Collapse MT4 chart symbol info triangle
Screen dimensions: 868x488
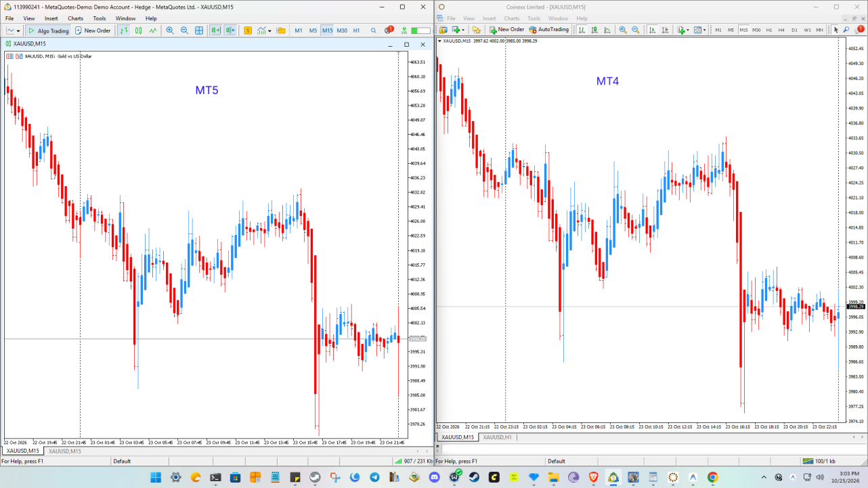pyautogui.click(x=440, y=41)
